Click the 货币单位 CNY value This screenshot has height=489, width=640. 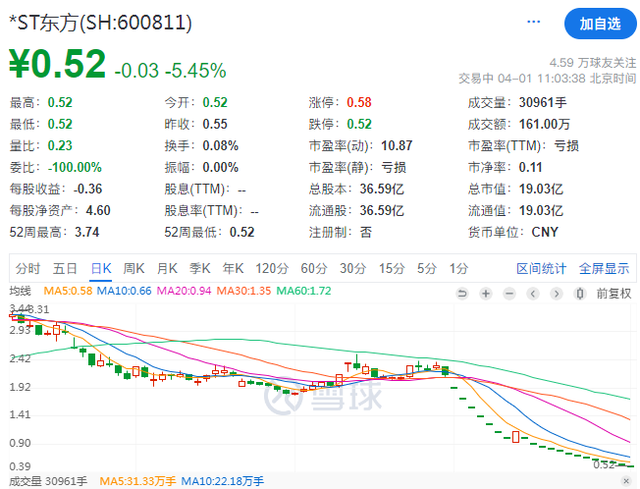(x=544, y=232)
